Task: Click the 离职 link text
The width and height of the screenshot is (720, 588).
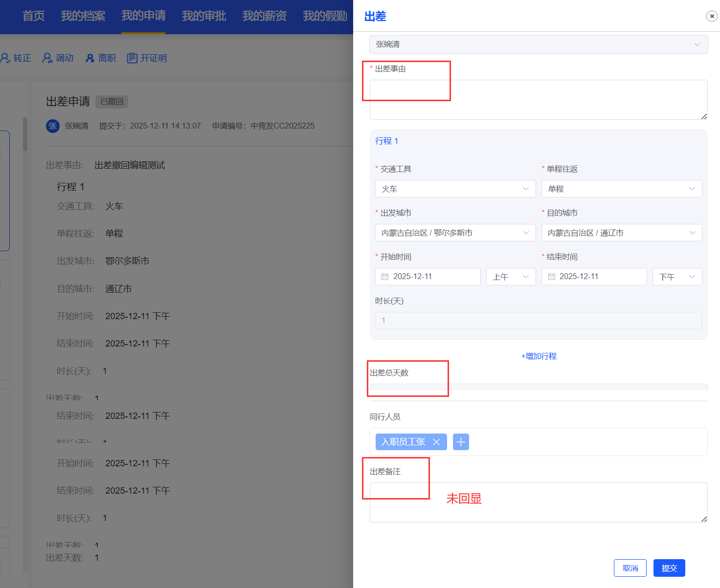Action: 107,58
